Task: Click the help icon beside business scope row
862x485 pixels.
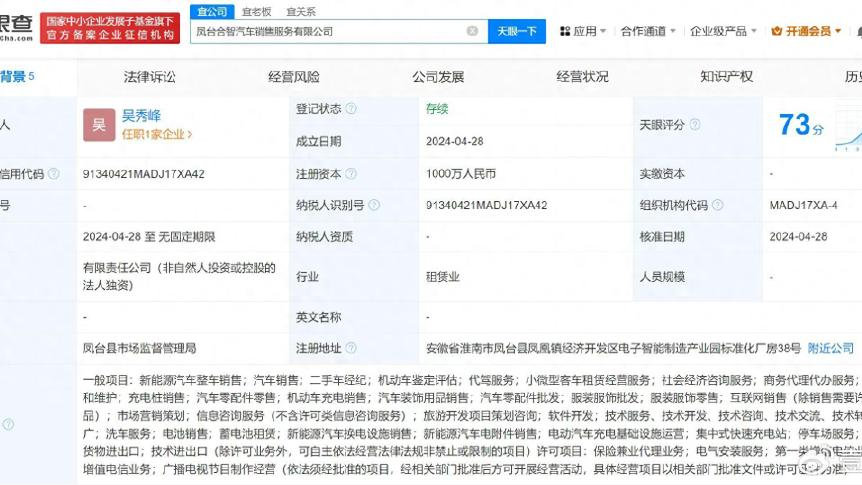Action: pyautogui.click(x=8, y=424)
